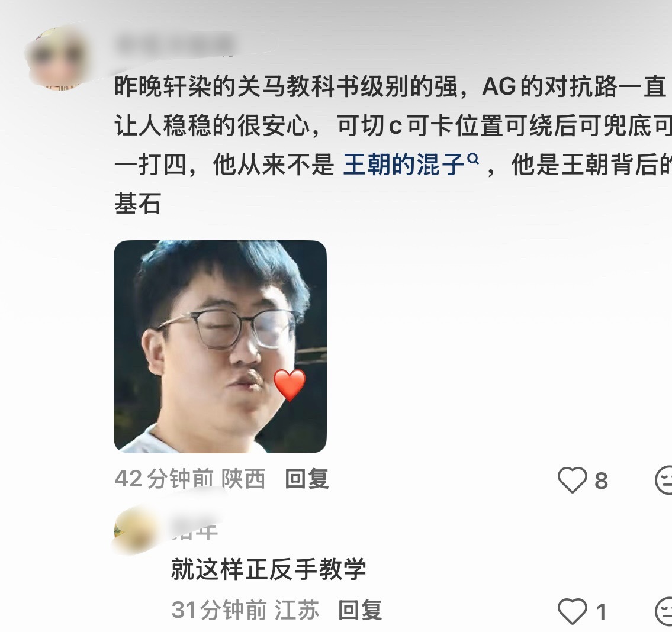Tap the like count 8 on the top comment

point(602,481)
